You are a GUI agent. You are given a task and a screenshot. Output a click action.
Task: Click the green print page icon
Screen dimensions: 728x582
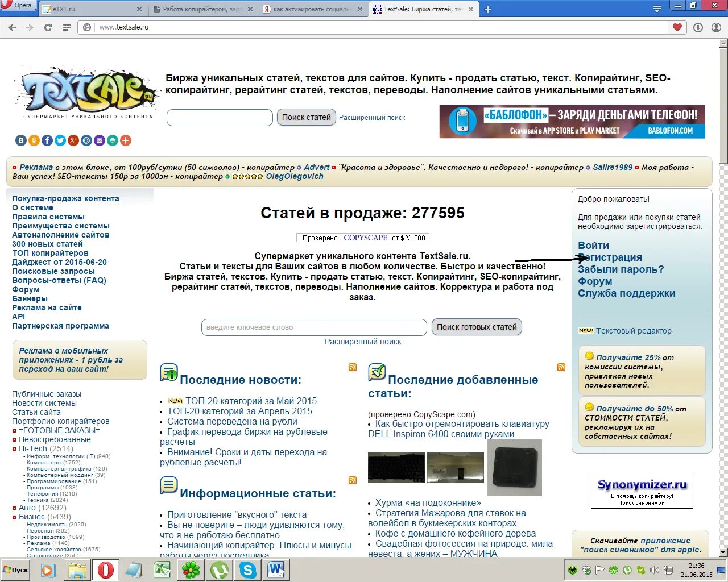(113, 140)
